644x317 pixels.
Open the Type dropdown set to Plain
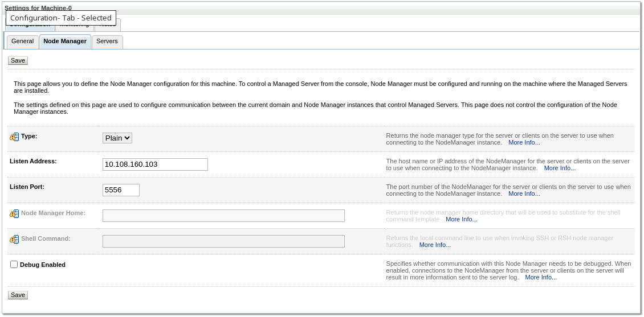117,138
